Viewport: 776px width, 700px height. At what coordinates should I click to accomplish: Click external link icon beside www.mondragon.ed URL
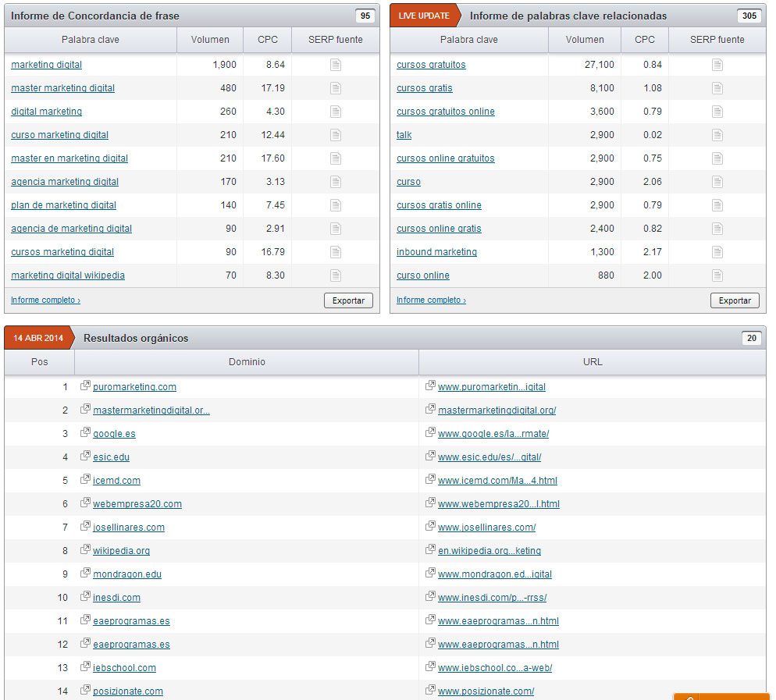tap(430, 573)
